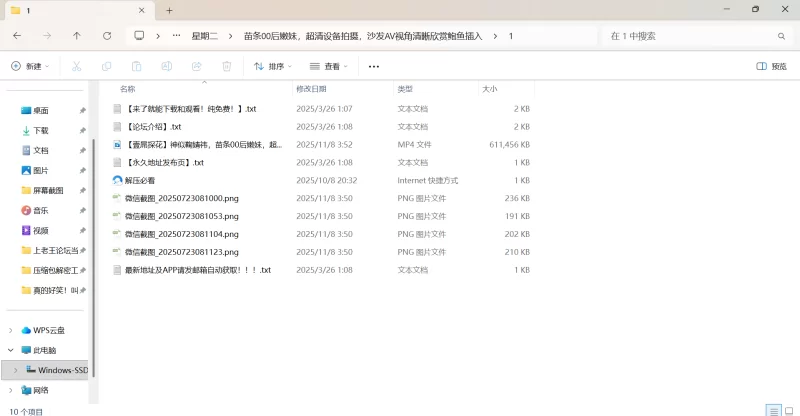Image resolution: width=800 pixels, height=416 pixels.
Task: Open a new tab with plus button
Action: tap(170, 10)
